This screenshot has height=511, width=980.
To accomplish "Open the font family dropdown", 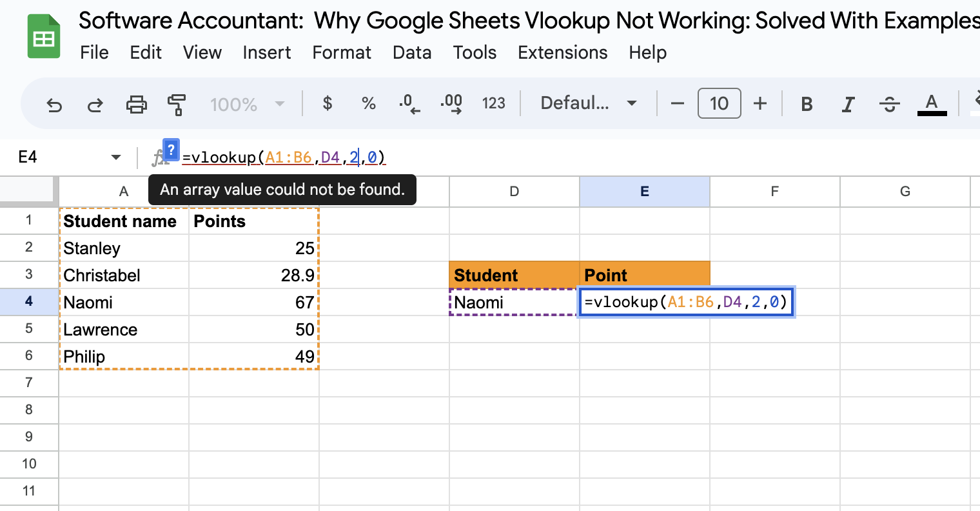I will [589, 103].
